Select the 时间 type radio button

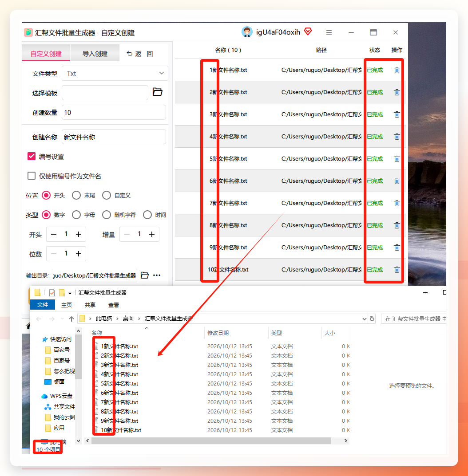(147, 215)
